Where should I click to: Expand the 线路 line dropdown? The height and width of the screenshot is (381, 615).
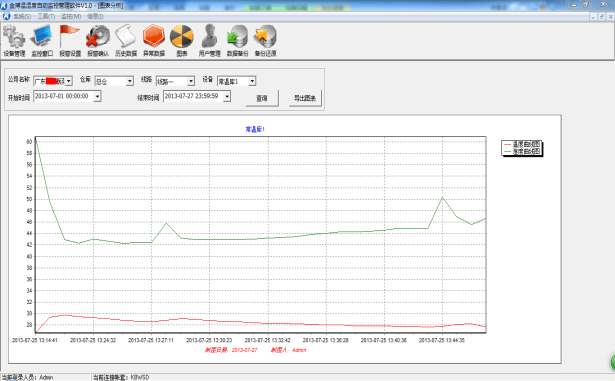click(x=191, y=81)
